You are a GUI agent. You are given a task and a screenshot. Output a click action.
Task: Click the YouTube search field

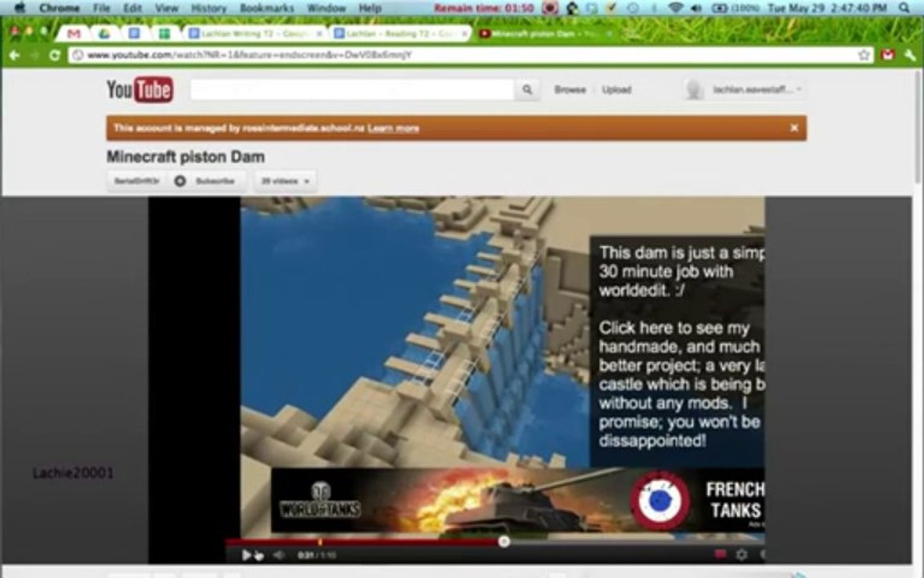[352, 90]
